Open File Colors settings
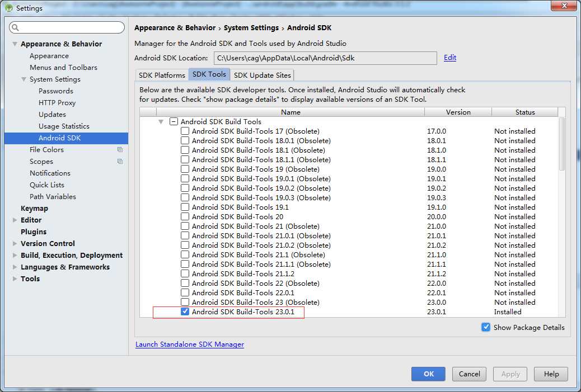The height and width of the screenshot is (392, 581). click(x=46, y=149)
